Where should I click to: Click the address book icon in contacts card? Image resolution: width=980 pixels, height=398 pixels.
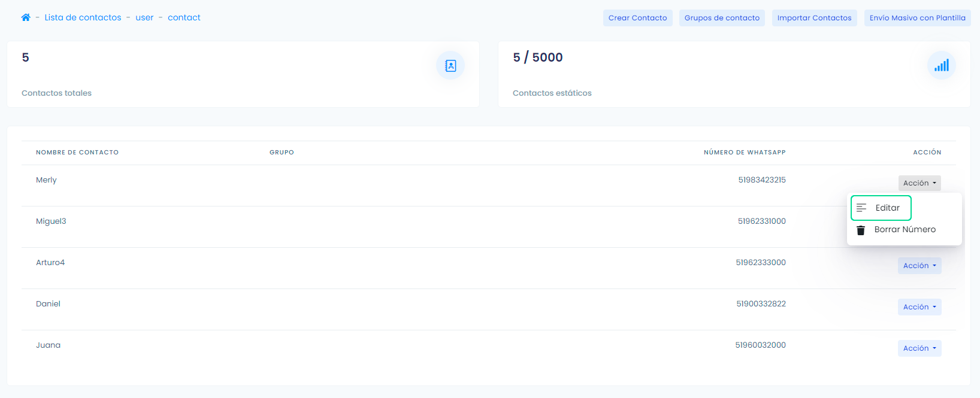[450, 65]
